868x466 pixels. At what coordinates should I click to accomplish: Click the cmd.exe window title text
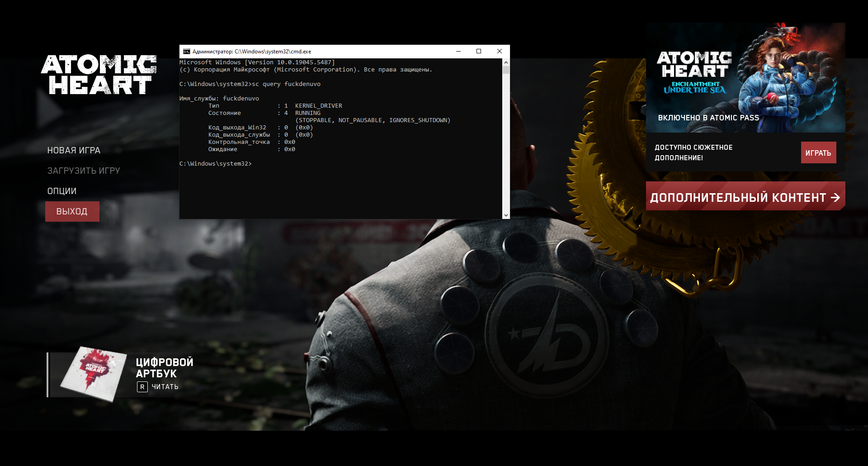coord(252,52)
